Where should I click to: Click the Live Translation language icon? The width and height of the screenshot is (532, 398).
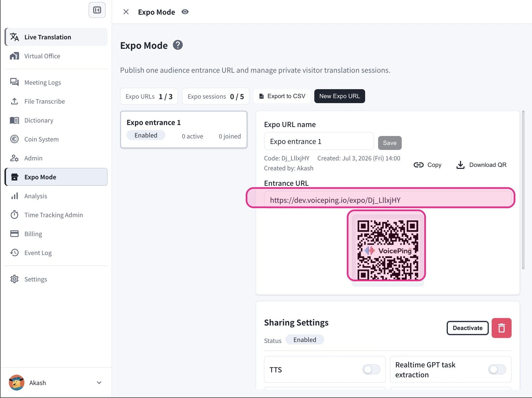[14, 37]
